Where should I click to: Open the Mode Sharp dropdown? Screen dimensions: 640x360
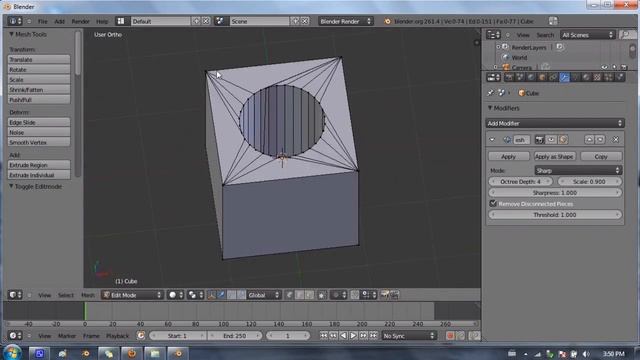click(x=578, y=170)
